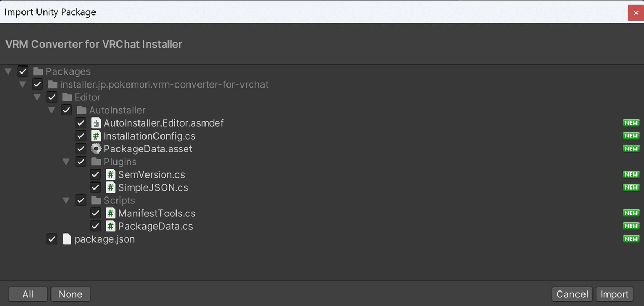Click the SemVersion.cs script icon
The image size is (644, 306).
pos(111,174)
